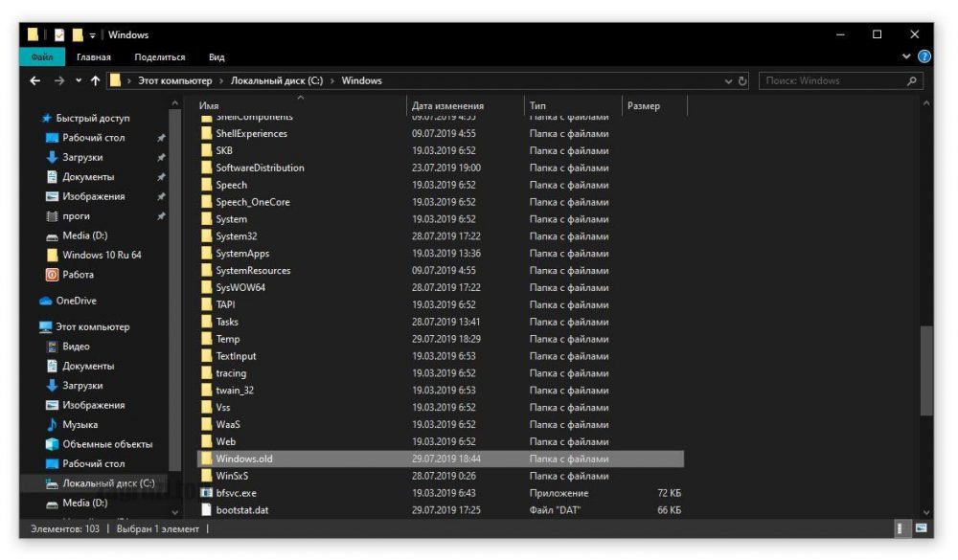The image size is (958, 560).
Task: Open recent locations dropdown arrow
Action: (x=79, y=81)
